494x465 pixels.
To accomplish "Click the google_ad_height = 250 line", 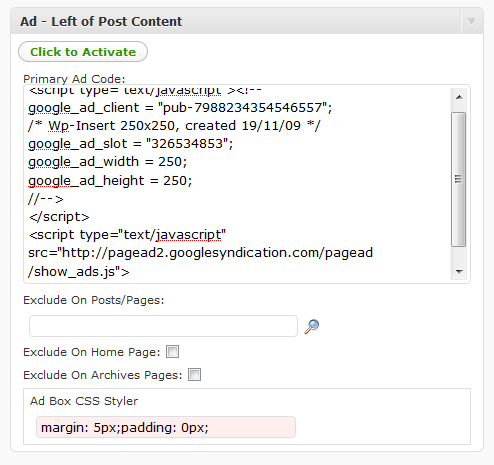I will pos(110,181).
